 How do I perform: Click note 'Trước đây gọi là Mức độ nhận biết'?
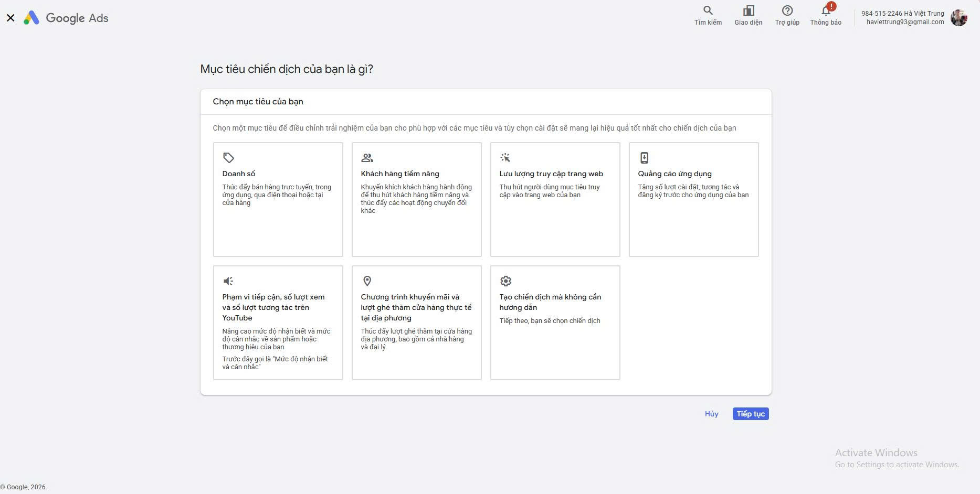pos(275,363)
